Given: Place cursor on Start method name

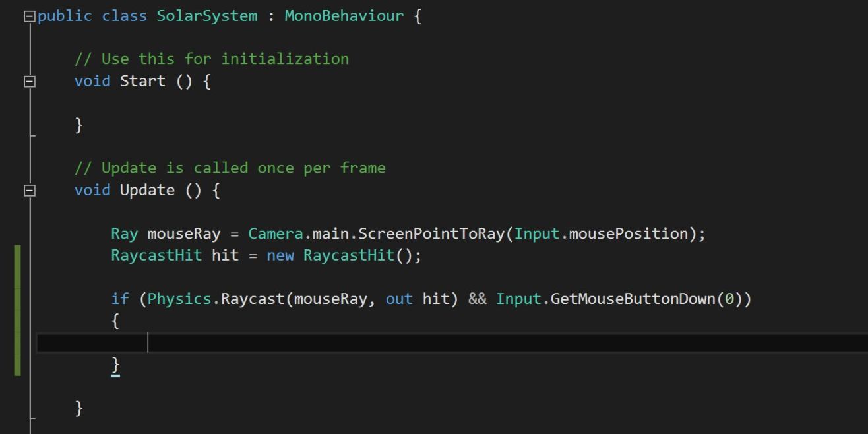Looking at the screenshot, I should click(x=142, y=81).
